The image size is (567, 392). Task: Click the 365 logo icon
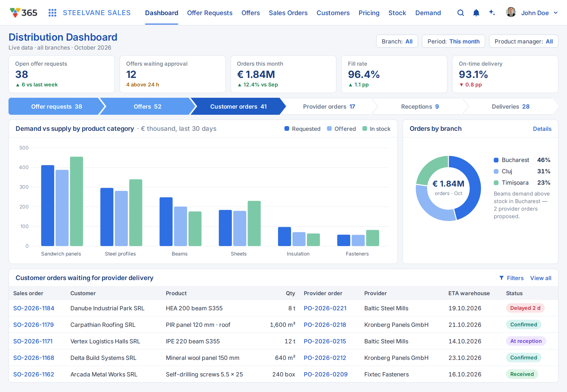tap(23, 13)
